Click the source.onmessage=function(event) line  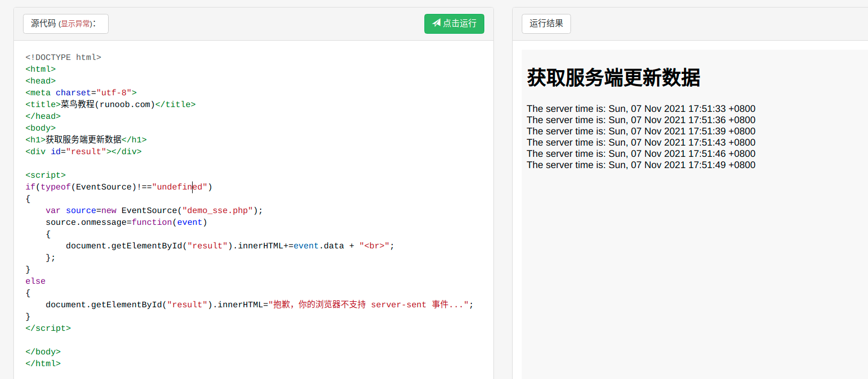click(126, 222)
